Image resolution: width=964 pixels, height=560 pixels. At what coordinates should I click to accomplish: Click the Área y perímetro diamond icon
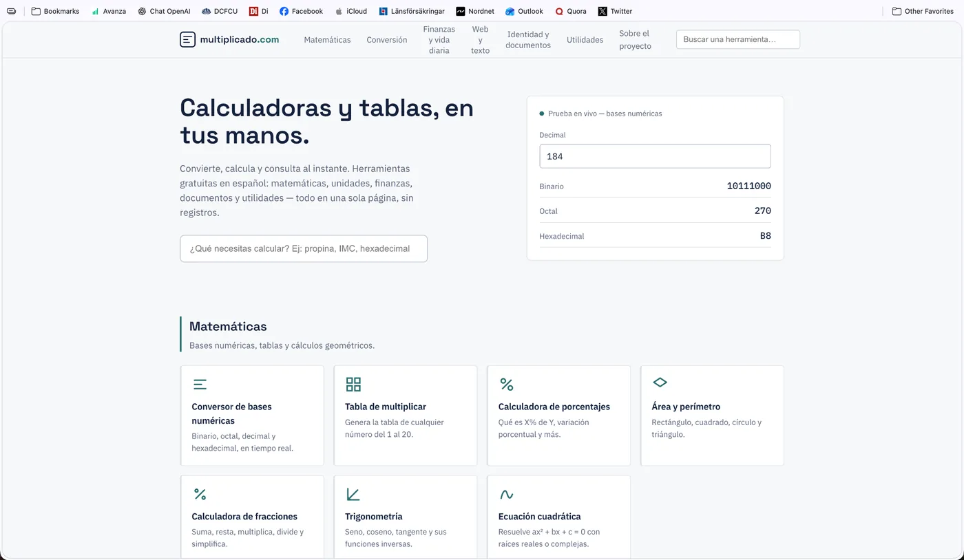click(x=660, y=382)
